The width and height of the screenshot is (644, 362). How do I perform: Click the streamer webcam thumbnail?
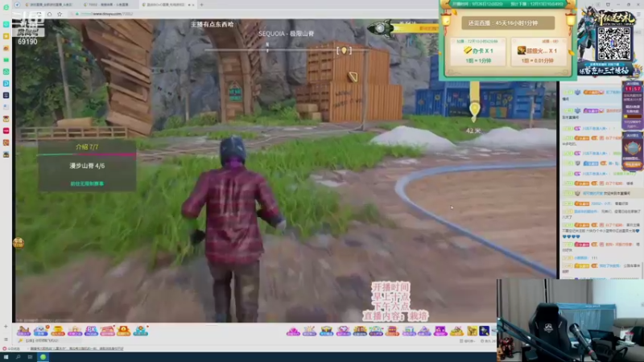(570, 320)
